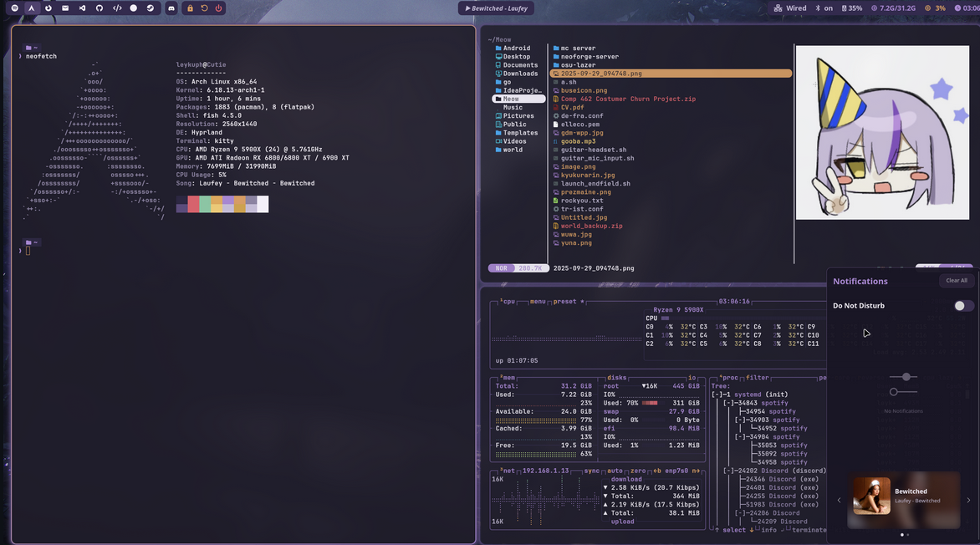
Task: Click the 7.2G/31.2G memory usage module
Action: (893, 8)
